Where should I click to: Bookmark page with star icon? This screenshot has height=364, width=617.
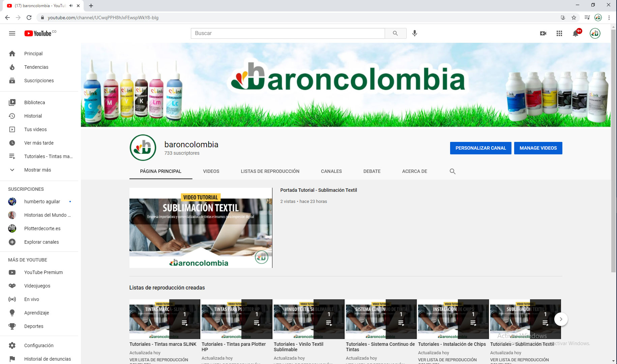574,18
